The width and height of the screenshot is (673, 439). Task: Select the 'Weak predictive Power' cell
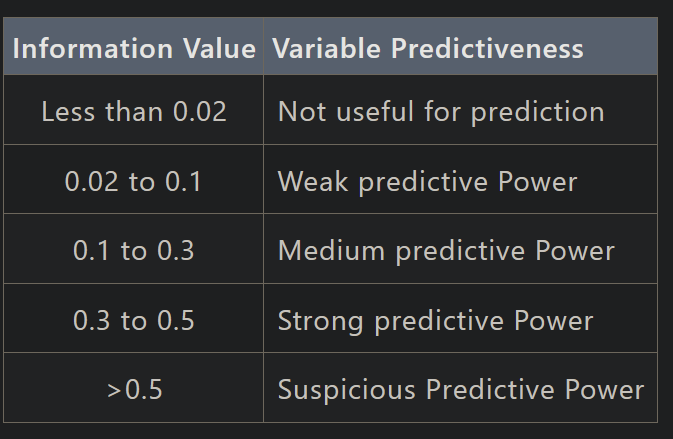click(x=461, y=179)
